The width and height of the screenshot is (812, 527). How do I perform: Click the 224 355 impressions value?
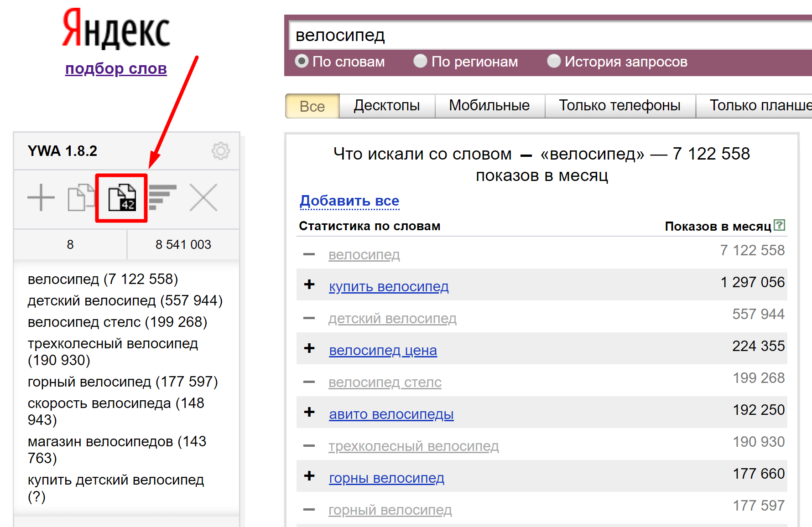[759, 346]
